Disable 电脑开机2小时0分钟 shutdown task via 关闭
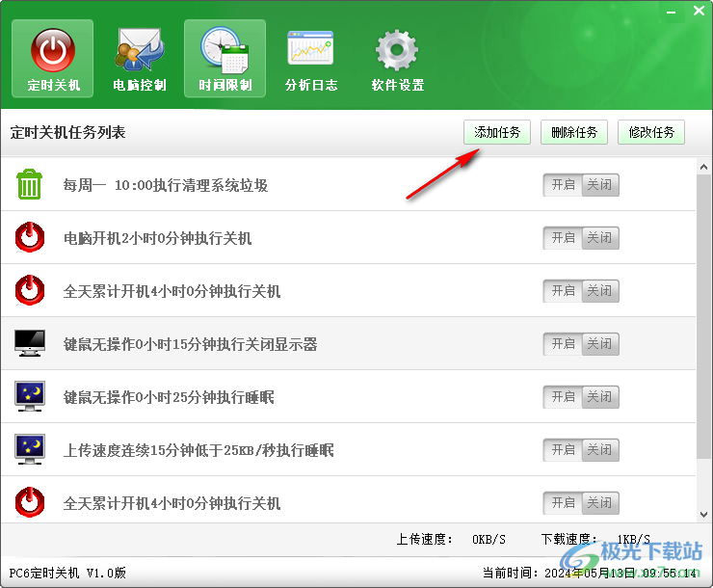713x588 pixels. [600, 238]
